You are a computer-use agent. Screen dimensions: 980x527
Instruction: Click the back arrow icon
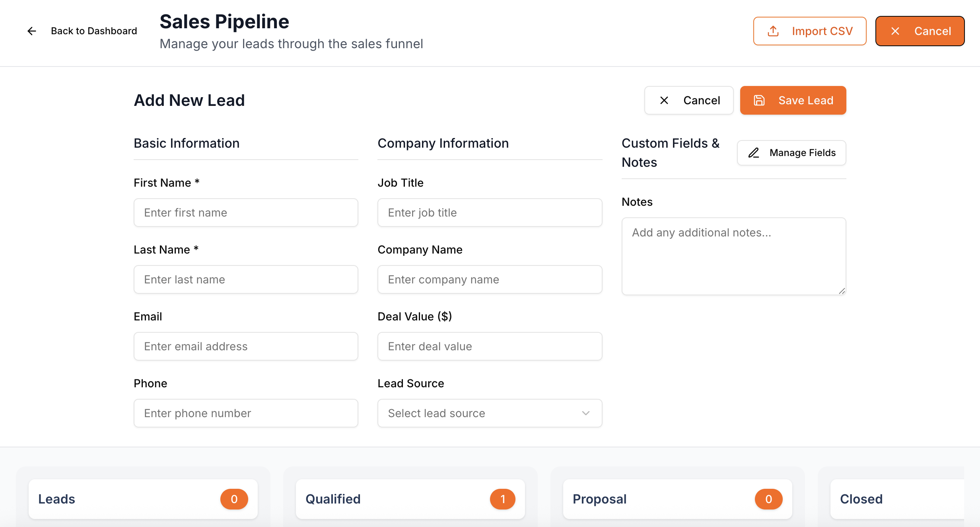32,31
